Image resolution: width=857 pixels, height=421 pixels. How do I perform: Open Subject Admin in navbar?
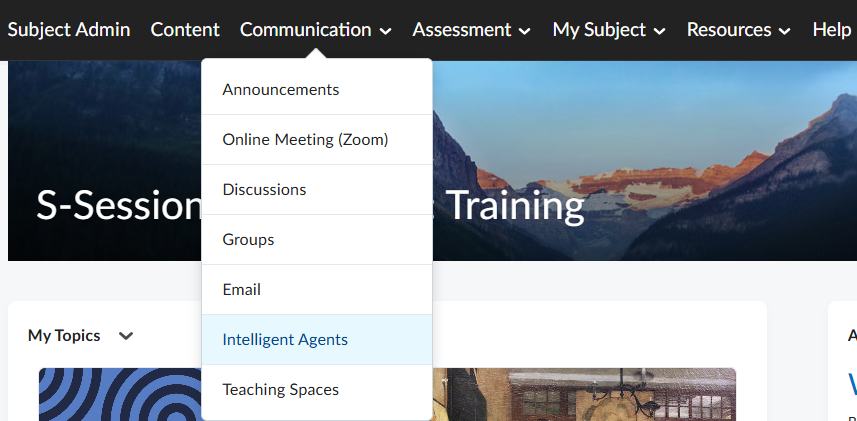tap(69, 30)
